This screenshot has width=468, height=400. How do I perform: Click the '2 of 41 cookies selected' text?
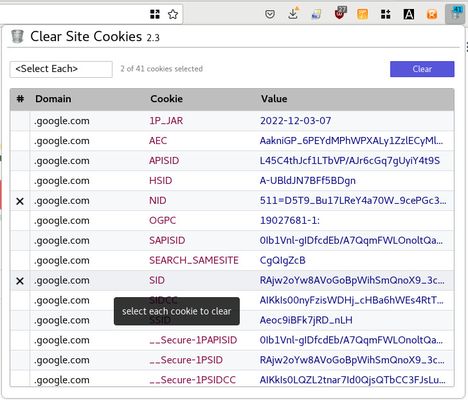(x=162, y=69)
